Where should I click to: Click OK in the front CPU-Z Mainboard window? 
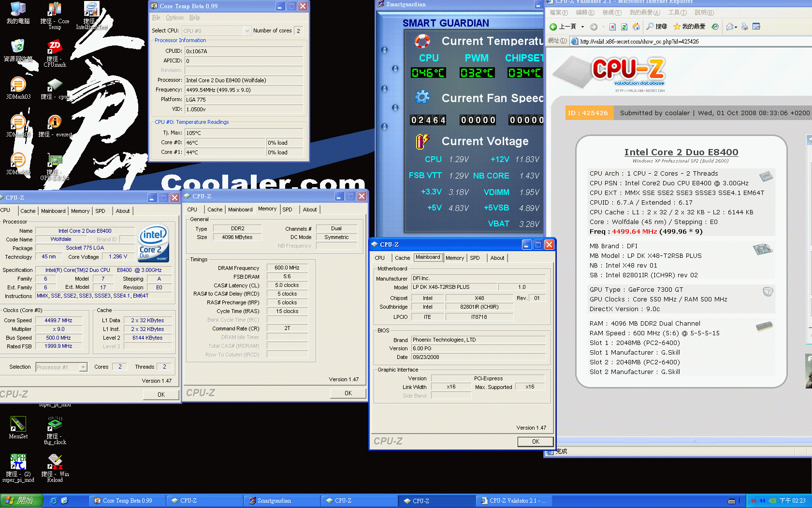click(536, 442)
